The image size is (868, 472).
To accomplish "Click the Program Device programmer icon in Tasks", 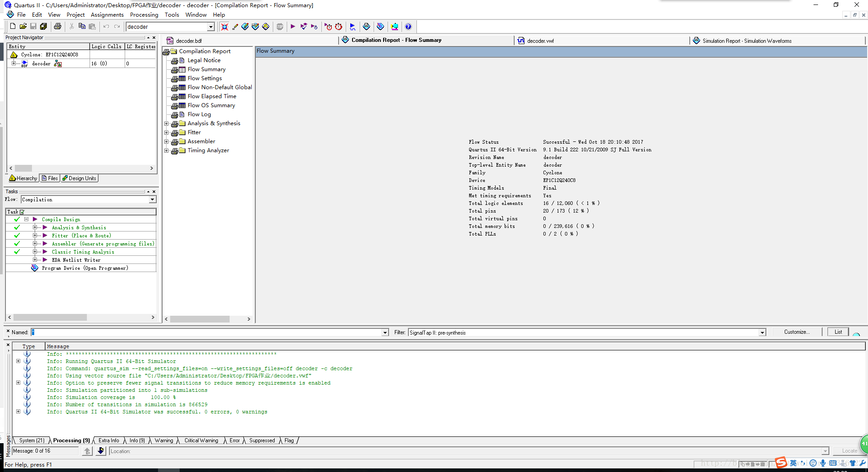I will [35, 268].
